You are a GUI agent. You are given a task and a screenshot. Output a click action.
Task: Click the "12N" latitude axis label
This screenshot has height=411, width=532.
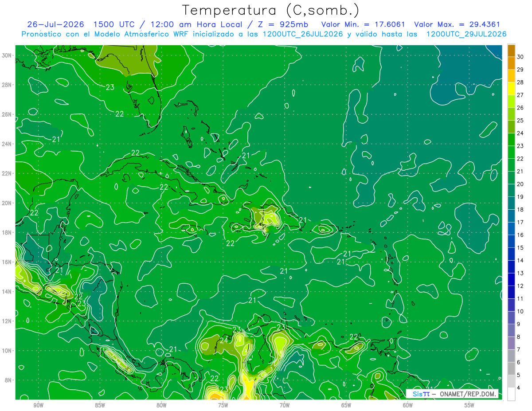[x=7, y=321]
